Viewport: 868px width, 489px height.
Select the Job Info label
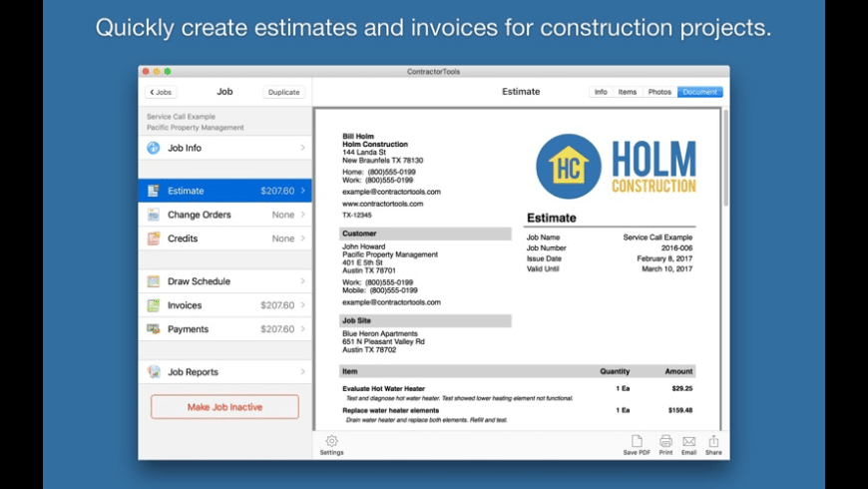coord(185,148)
